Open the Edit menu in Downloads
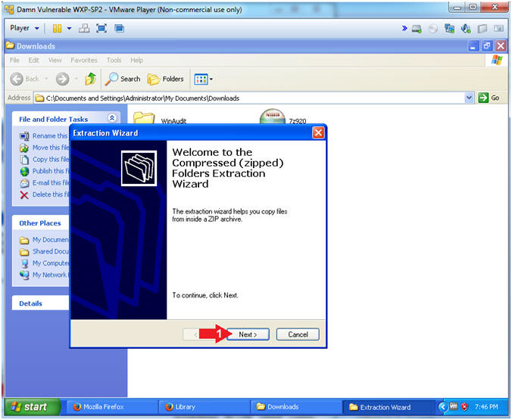The width and height of the screenshot is (512, 420). 33,60
